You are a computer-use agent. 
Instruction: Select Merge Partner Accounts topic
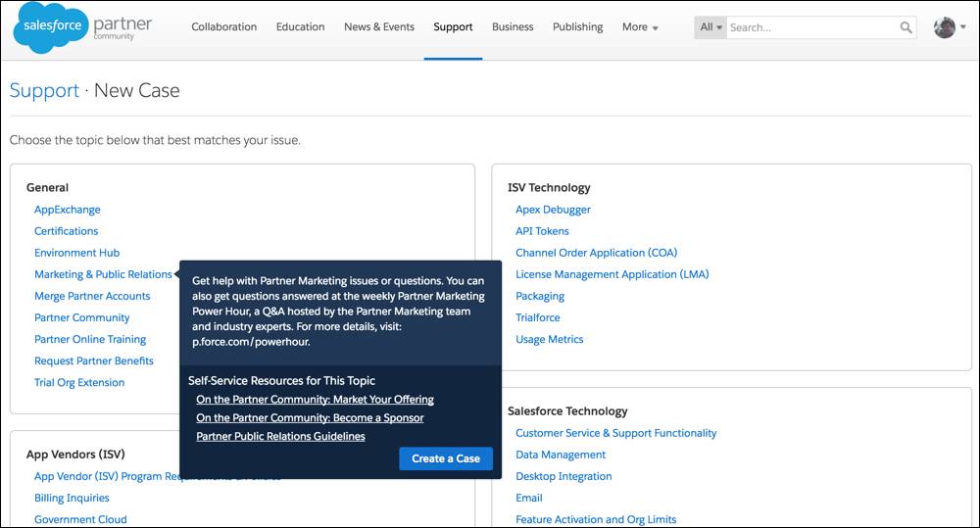click(x=92, y=296)
